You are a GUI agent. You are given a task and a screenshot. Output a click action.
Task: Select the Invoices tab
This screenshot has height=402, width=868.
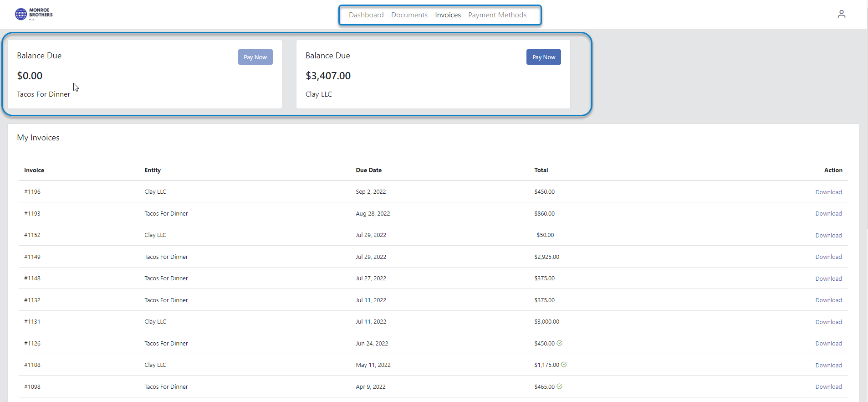coord(448,15)
